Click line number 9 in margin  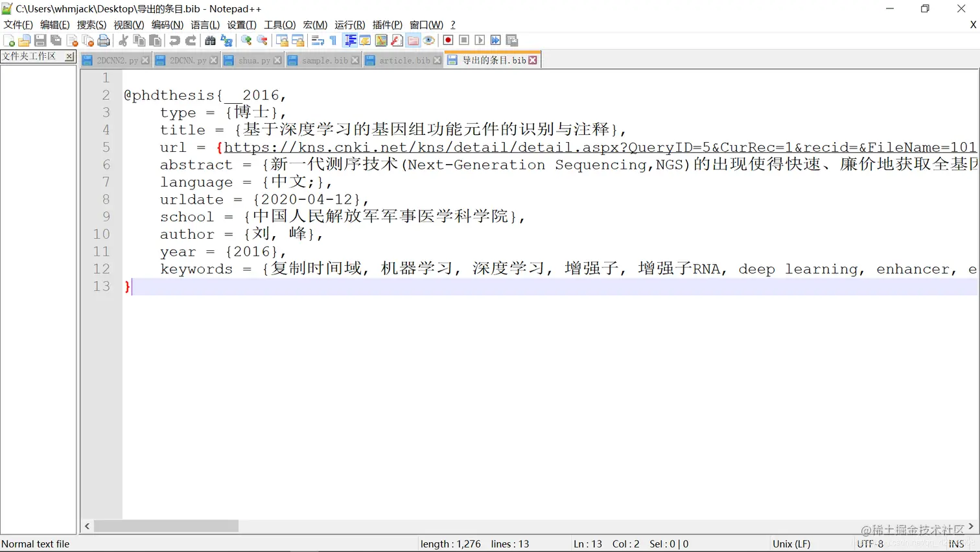click(106, 217)
